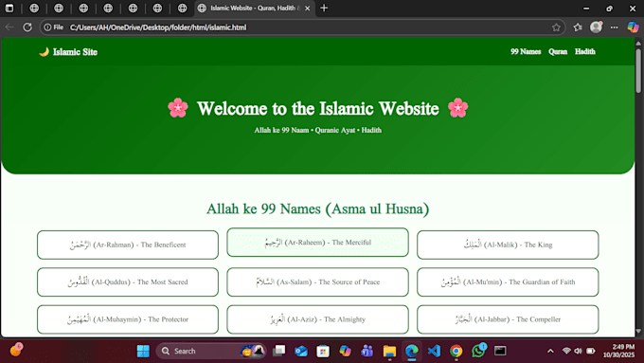
Task: Open Outlook from the taskbar
Action: [301, 351]
